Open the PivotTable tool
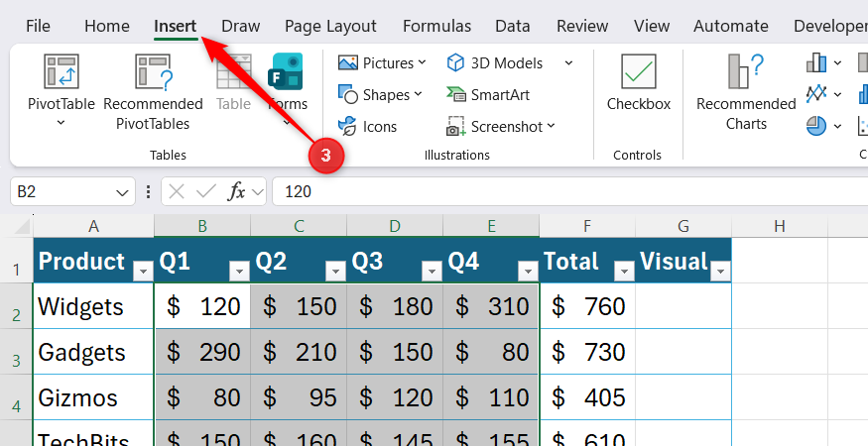This screenshot has height=446, width=868. click(x=61, y=83)
